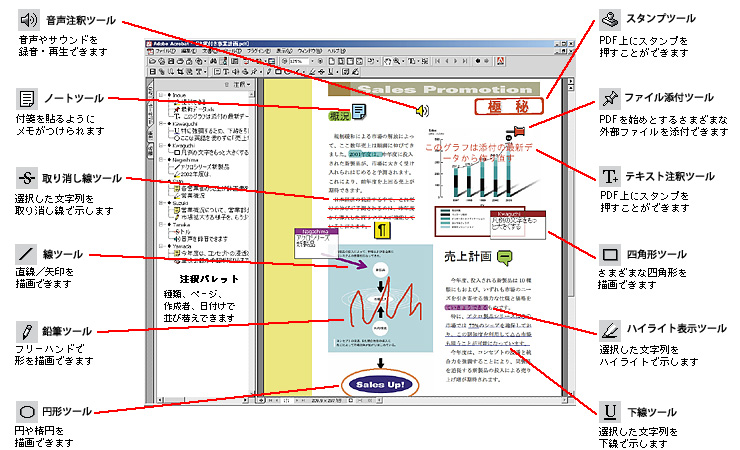Open the ファイル(F) menu
This screenshot has width=740, height=450.
[x=166, y=51]
